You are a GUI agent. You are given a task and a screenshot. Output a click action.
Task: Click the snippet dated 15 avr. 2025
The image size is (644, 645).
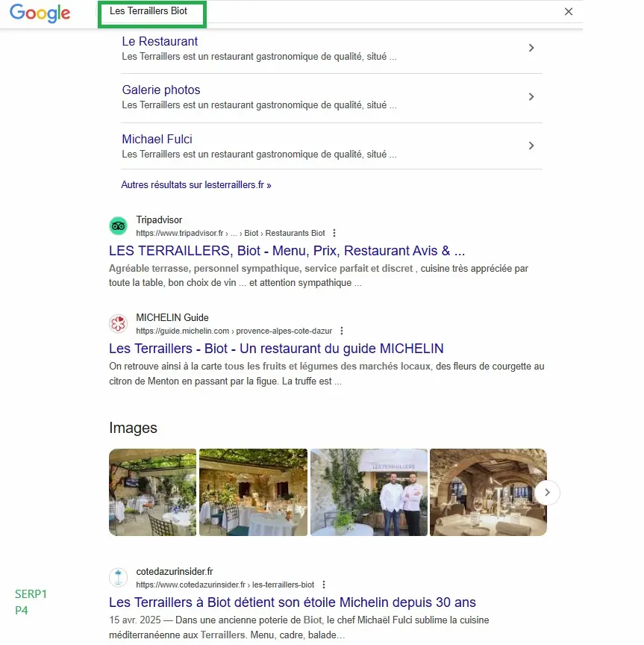click(299, 627)
